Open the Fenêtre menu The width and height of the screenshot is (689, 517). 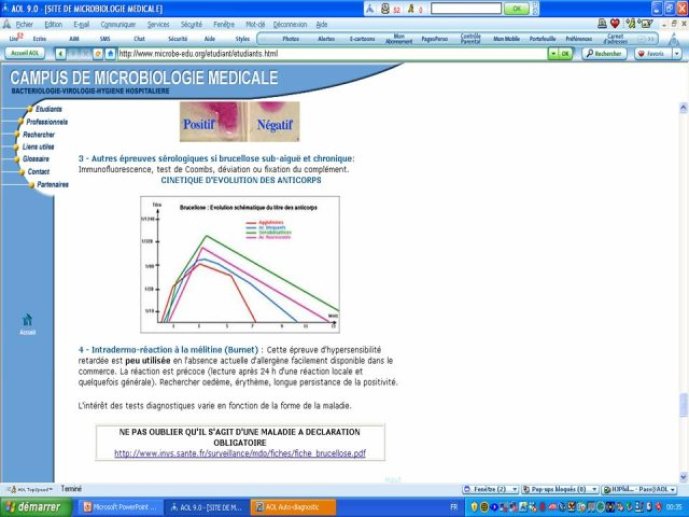click(x=224, y=25)
